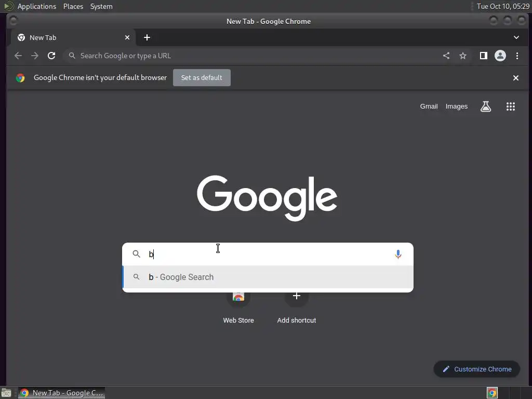Open Images link
The height and width of the screenshot is (399, 532).
click(x=456, y=106)
